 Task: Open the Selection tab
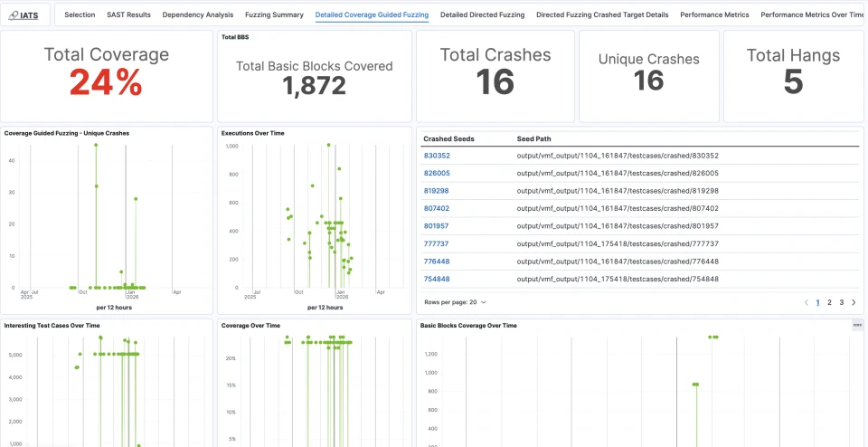[80, 15]
